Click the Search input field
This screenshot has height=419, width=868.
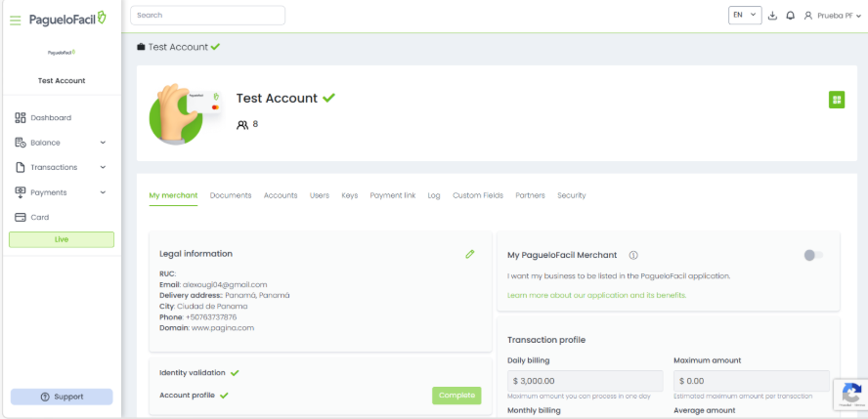pos(207,16)
